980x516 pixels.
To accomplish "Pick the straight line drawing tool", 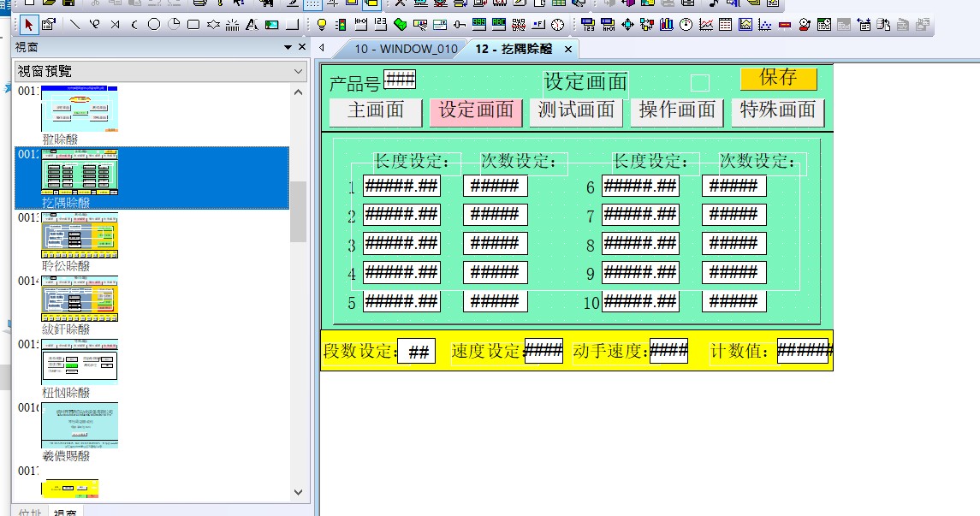I will (74, 24).
